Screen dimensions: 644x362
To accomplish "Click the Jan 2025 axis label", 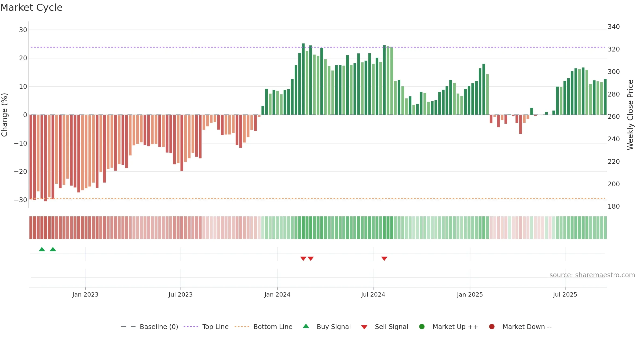I will point(470,294).
